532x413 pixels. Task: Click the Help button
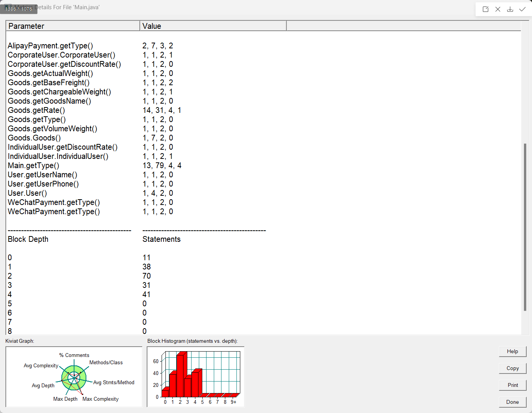[512, 351]
